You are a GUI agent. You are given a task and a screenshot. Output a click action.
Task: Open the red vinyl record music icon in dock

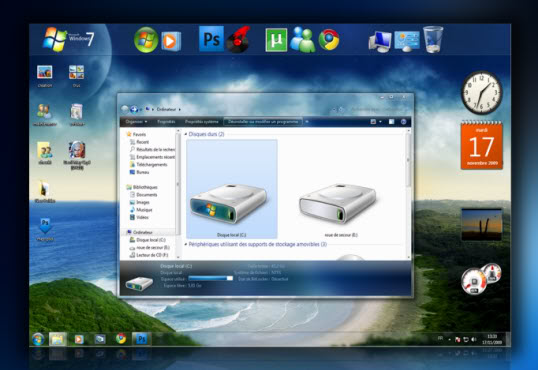[x=238, y=39]
